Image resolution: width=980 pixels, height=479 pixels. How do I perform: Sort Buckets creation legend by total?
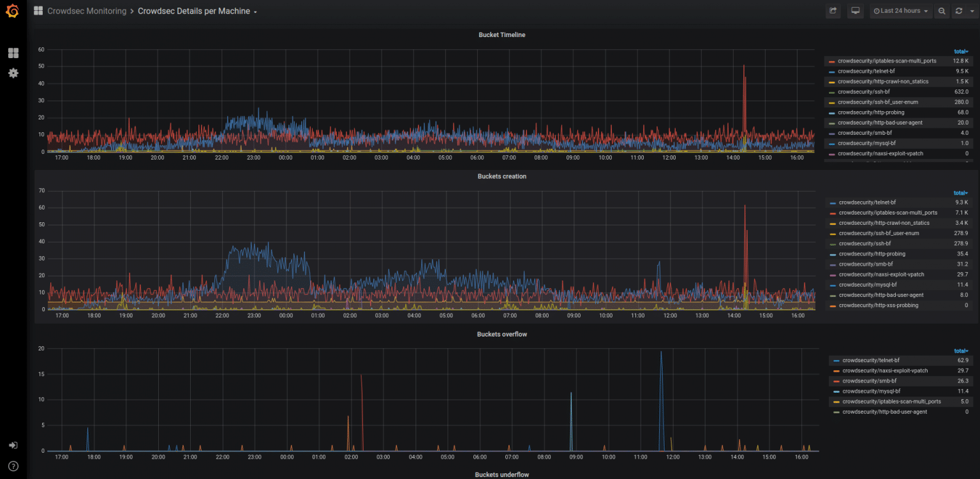click(960, 192)
